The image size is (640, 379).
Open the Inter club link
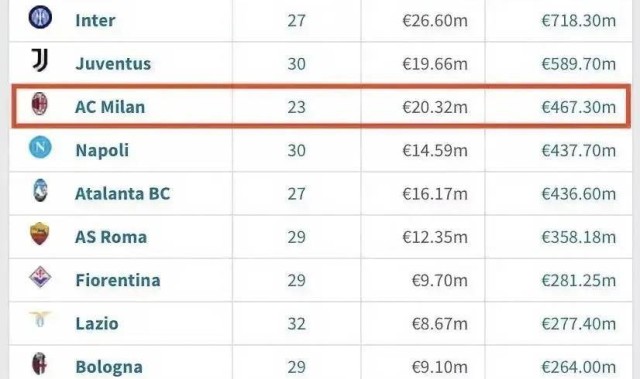point(95,20)
